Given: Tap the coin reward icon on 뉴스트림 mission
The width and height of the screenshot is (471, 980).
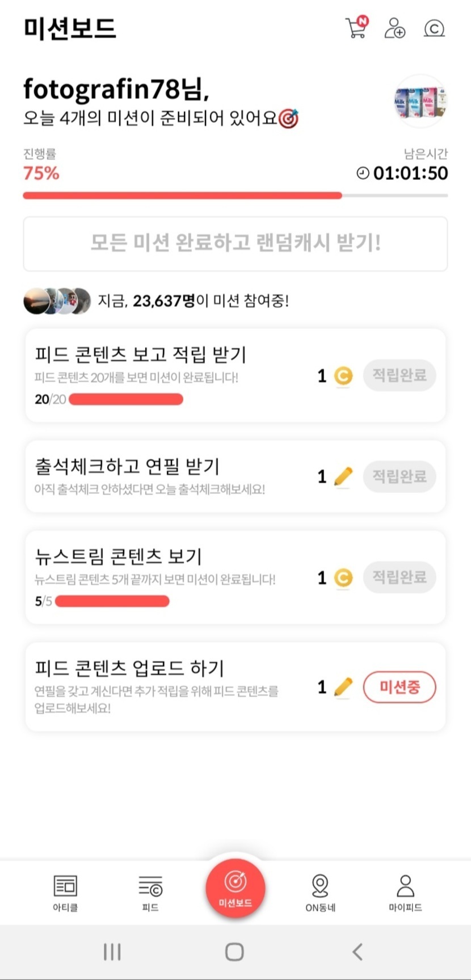Looking at the screenshot, I should point(343,578).
